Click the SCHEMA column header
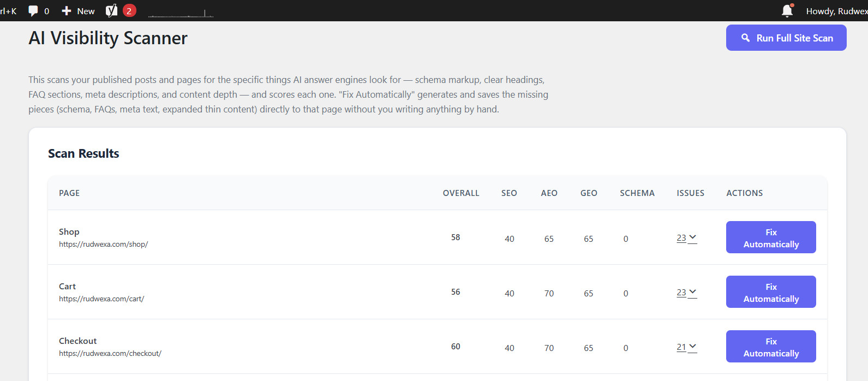 pyautogui.click(x=637, y=193)
